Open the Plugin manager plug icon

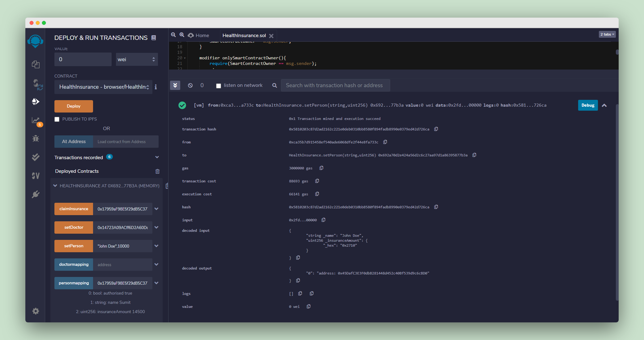36,194
